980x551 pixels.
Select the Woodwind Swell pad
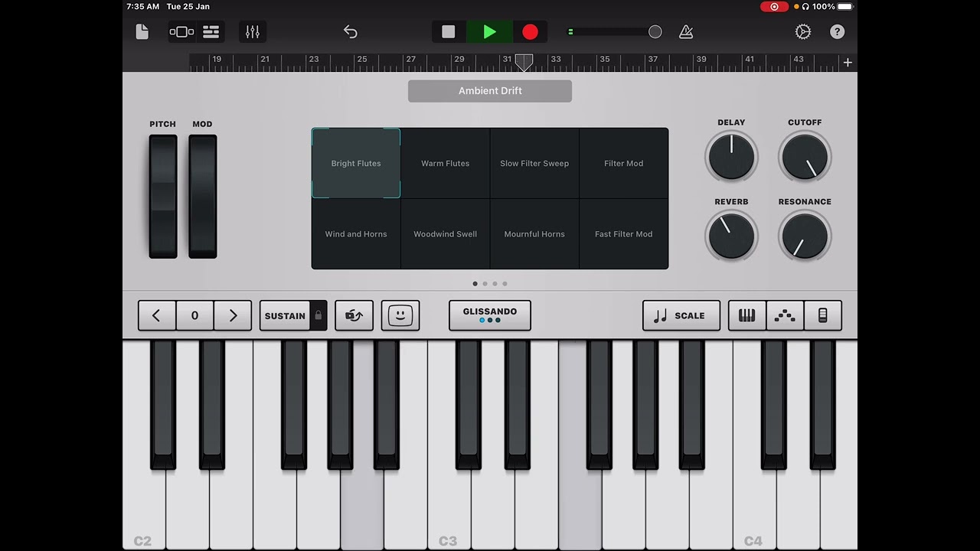446,234
